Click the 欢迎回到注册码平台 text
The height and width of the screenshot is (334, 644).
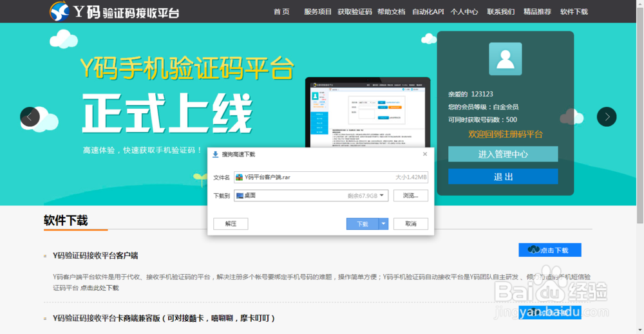pos(506,134)
